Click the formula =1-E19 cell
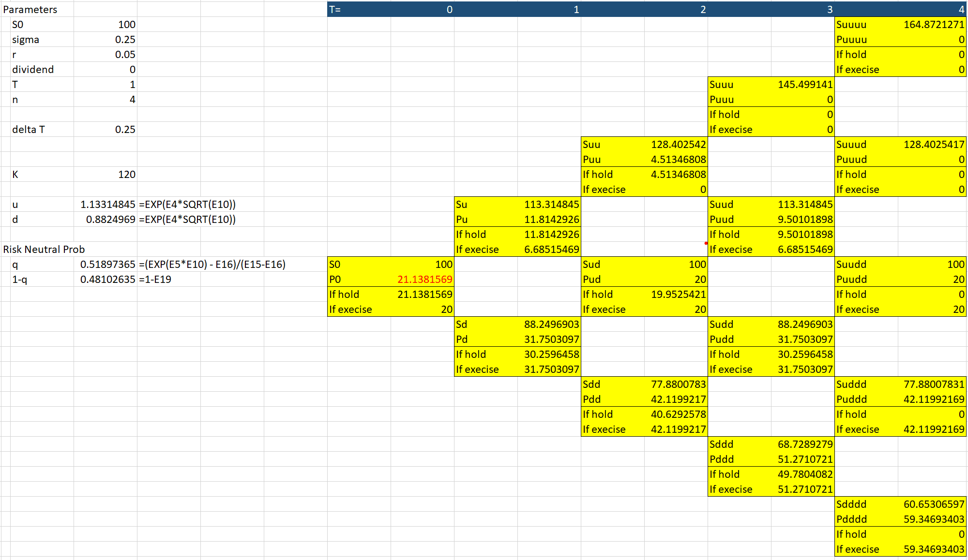This screenshot has width=968, height=560. 155,280
